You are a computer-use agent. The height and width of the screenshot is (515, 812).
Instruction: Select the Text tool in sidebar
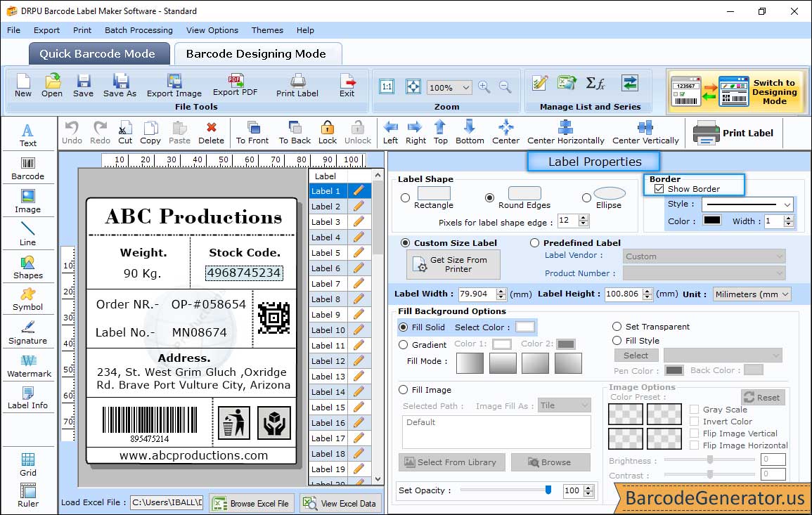pyautogui.click(x=28, y=136)
